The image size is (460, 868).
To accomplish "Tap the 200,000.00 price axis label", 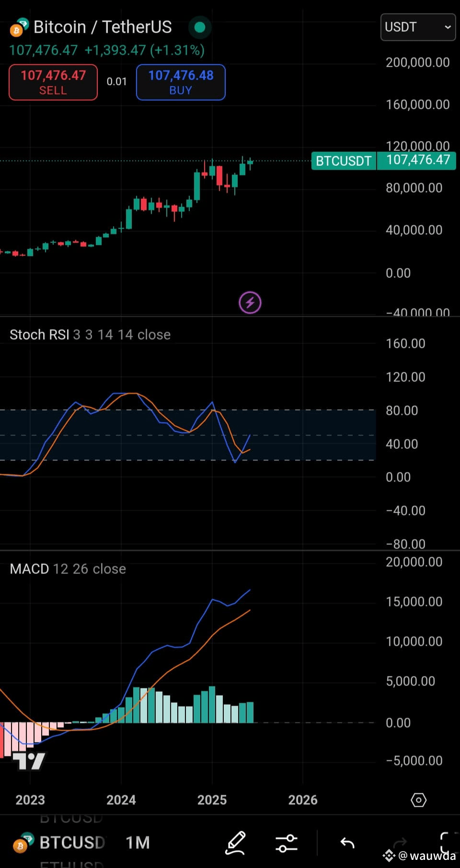I will [x=418, y=62].
